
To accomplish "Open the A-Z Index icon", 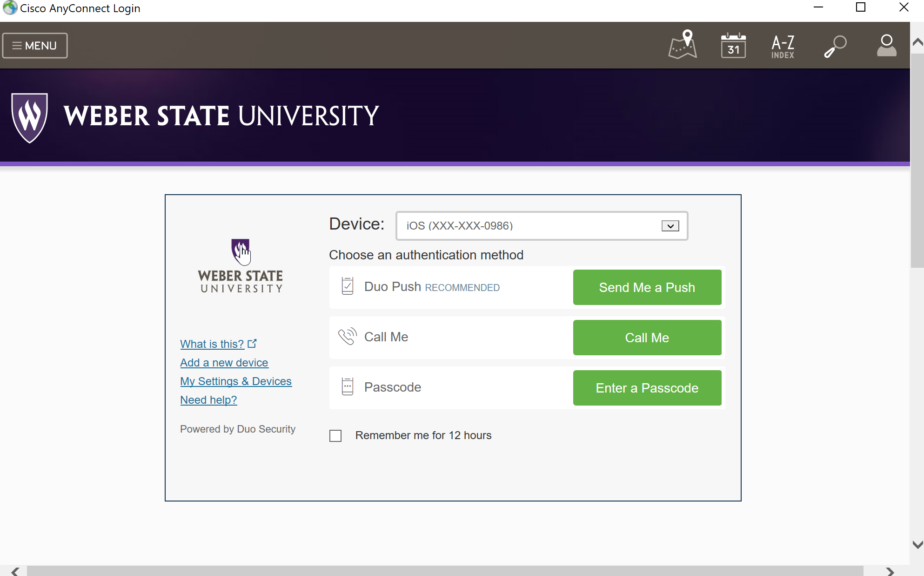I will pyautogui.click(x=783, y=46).
